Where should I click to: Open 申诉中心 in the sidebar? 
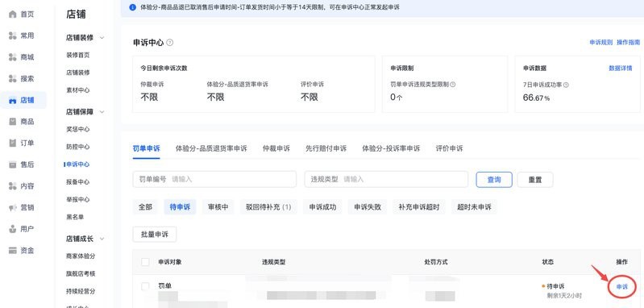coord(77,164)
